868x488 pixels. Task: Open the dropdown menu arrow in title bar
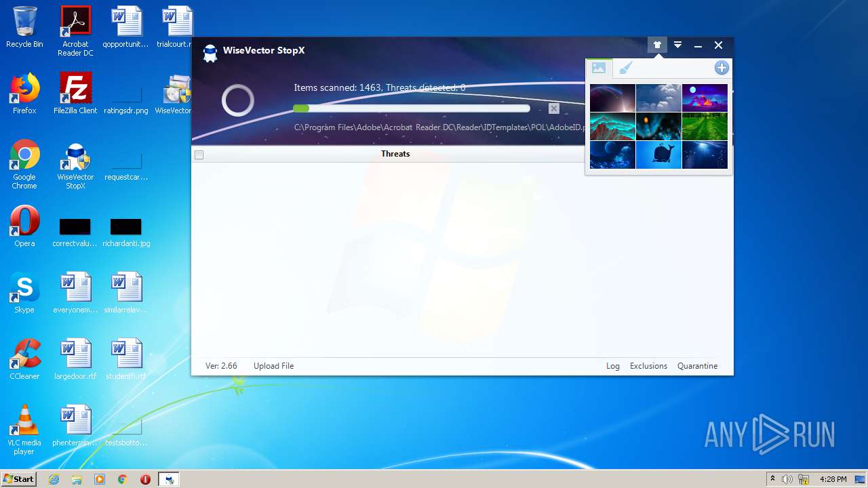[677, 45]
